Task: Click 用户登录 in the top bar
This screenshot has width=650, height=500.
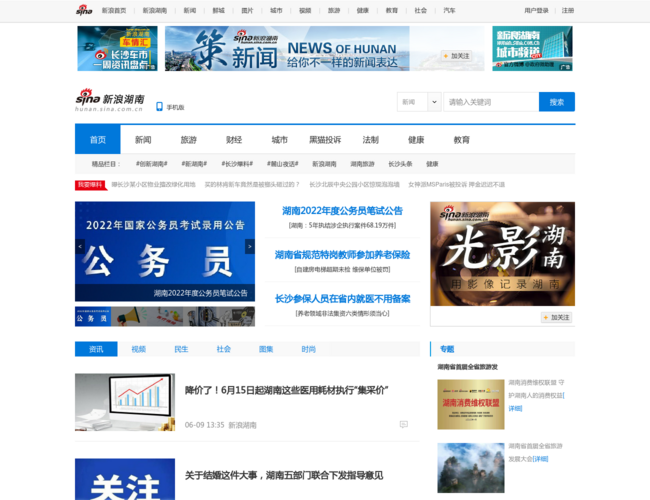Action: point(536,10)
